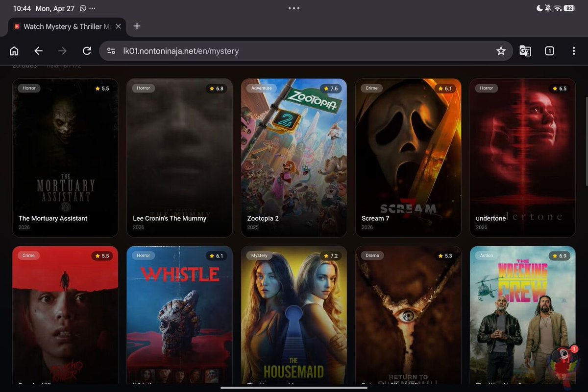Screen dimensions: 588x392
Task: Open the browser three-dot menu
Action: tap(574, 51)
